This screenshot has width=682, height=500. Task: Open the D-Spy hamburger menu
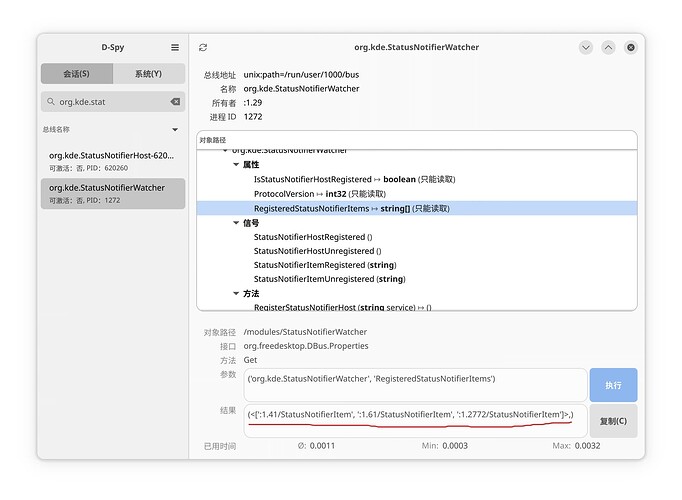click(x=175, y=47)
